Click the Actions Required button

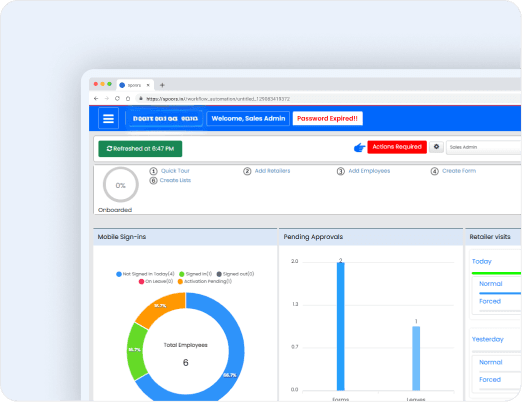(397, 147)
